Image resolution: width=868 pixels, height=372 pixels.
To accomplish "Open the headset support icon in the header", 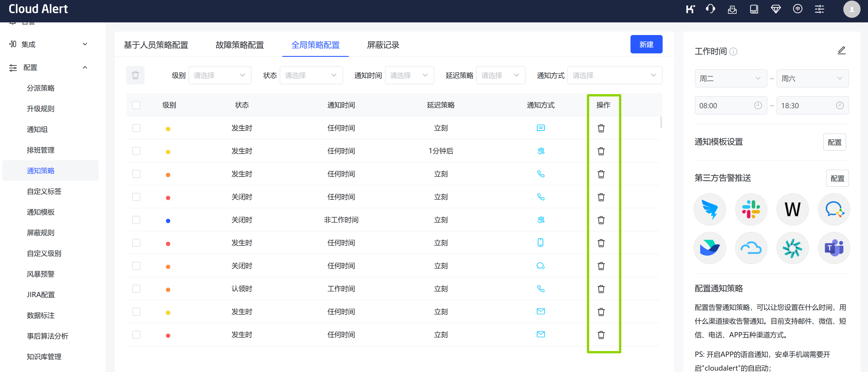I will coord(710,9).
